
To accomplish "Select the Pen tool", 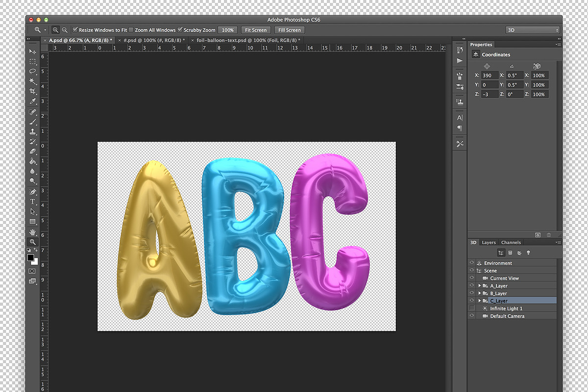I will 33,192.
